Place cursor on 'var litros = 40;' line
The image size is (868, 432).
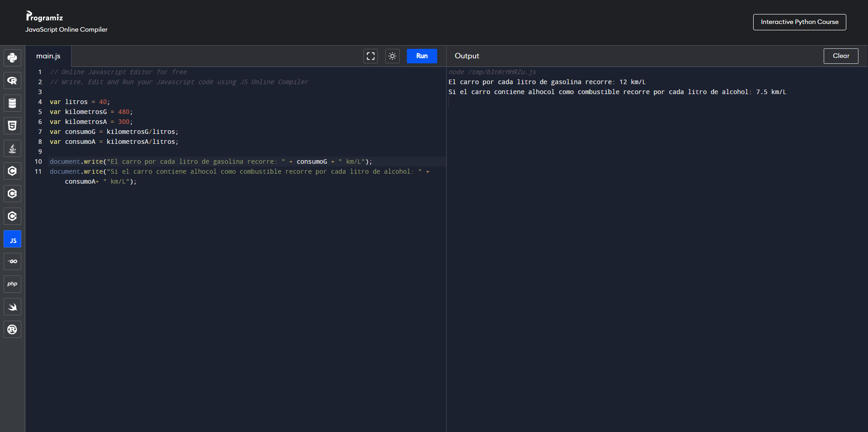pyautogui.click(x=80, y=102)
